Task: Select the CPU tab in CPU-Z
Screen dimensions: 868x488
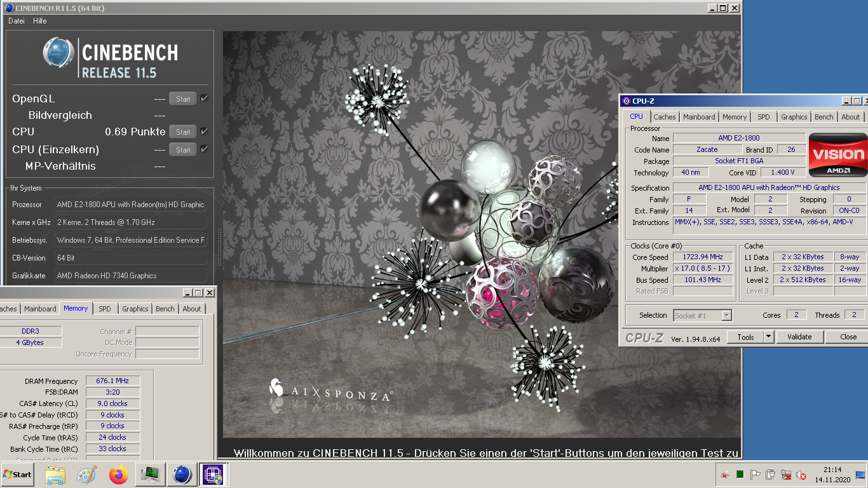Action: 636,116
